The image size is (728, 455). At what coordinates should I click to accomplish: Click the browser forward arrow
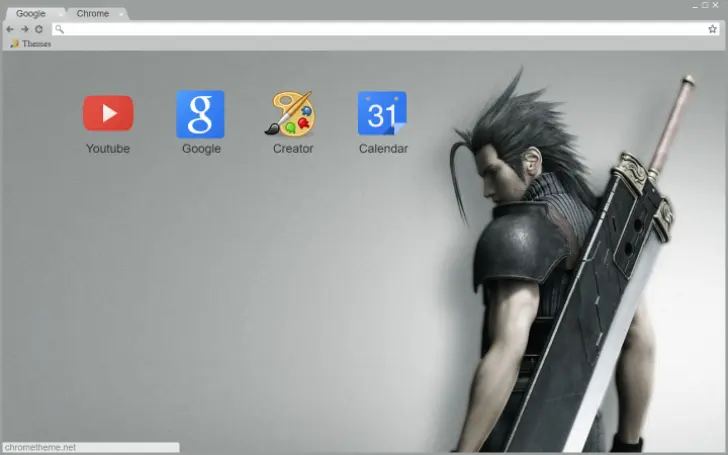(x=24, y=29)
